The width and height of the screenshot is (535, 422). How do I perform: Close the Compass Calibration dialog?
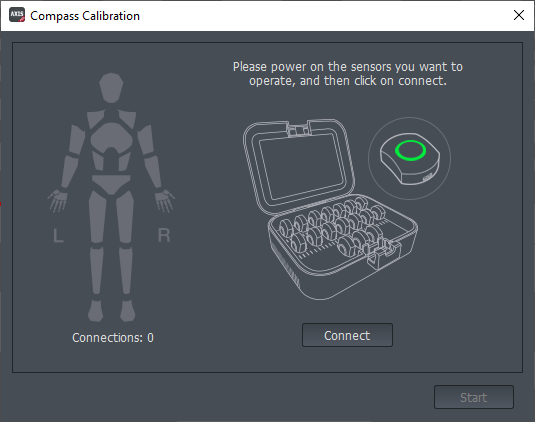point(519,15)
